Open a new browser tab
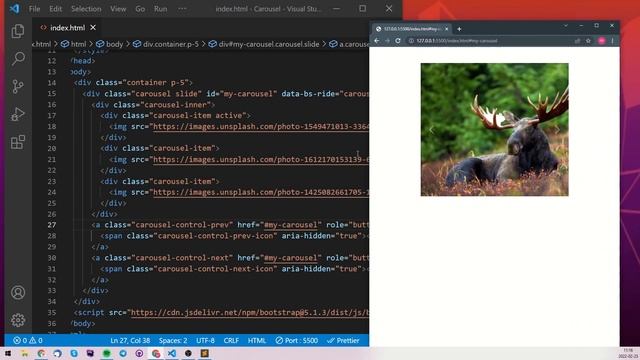The height and width of the screenshot is (360, 640). pyautogui.click(x=459, y=29)
